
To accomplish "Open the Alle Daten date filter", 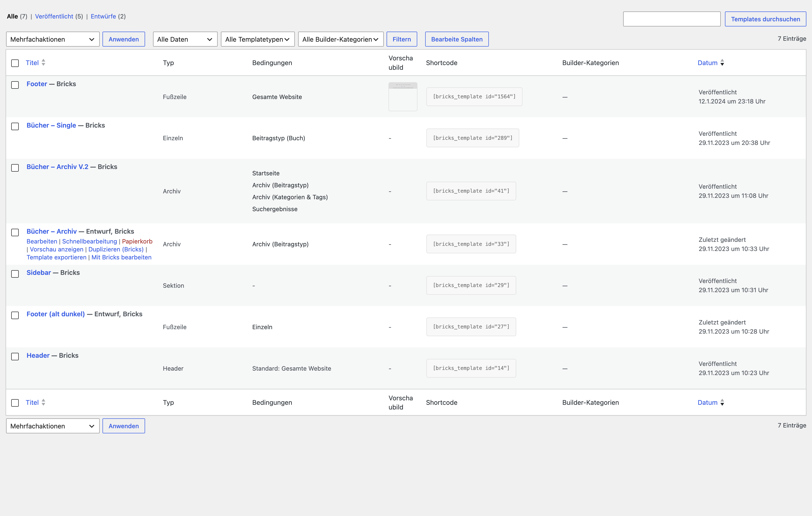I will [x=185, y=39].
